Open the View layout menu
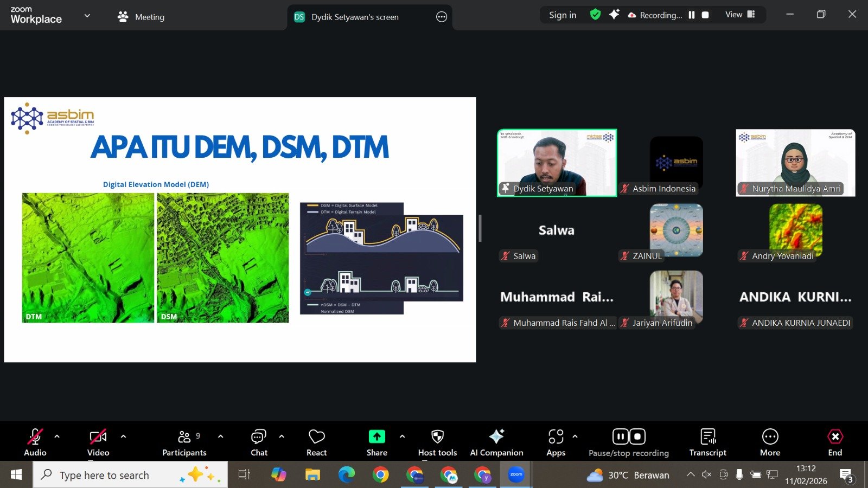Image resolution: width=868 pixels, height=488 pixels. (x=740, y=15)
